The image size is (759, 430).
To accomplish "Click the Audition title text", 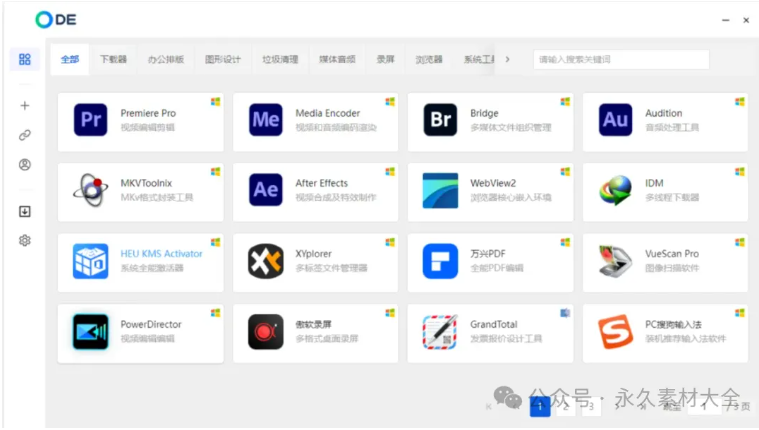I will 664,113.
